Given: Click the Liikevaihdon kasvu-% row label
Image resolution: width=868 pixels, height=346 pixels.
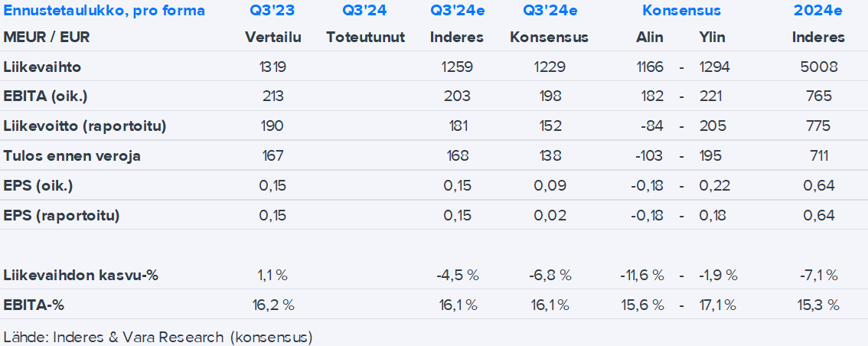Looking at the screenshot, I should 80,275.
